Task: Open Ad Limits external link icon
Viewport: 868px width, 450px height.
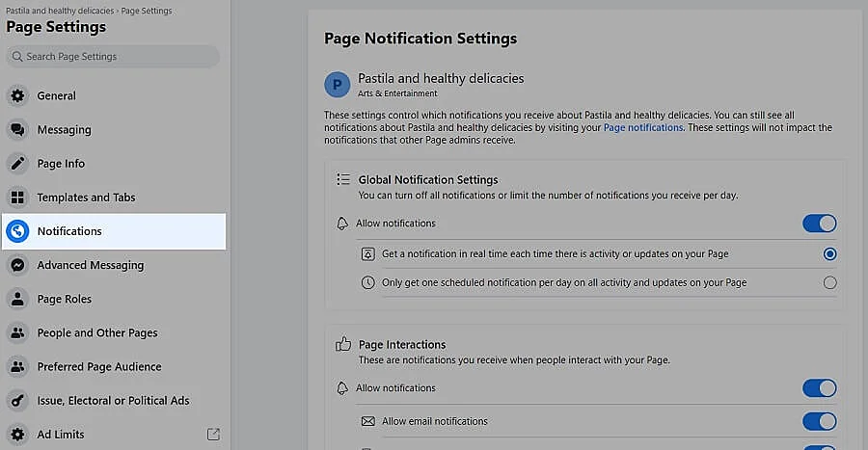Action: 213,435
